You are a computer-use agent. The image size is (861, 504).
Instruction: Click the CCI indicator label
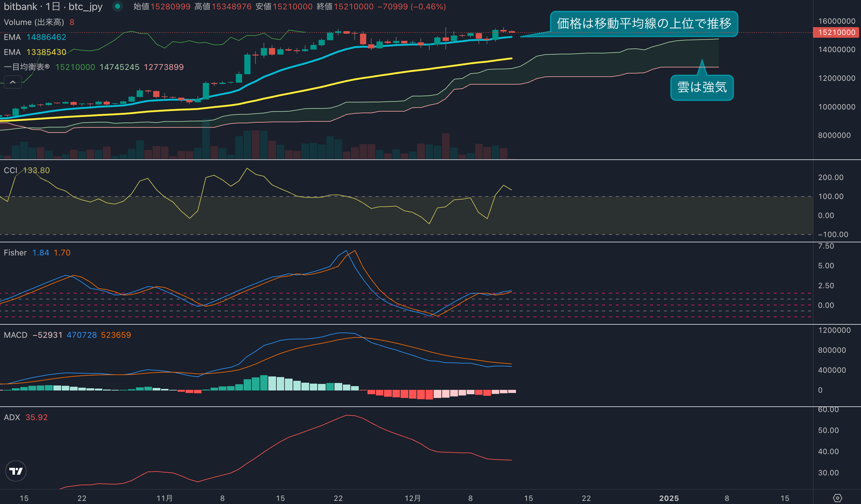click(x=10, y=170)
